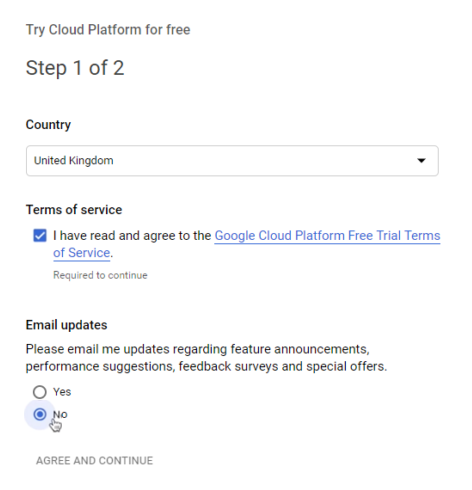Click the 'Please email me updates' description line
This screenshot has width=472, height=490.
click(x=198, y=349)
